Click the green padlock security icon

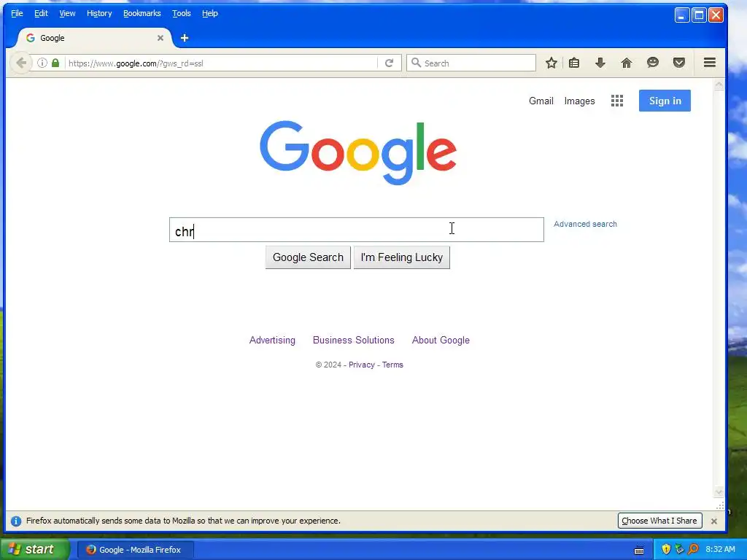pyautogui.click(x=55, y=63)
